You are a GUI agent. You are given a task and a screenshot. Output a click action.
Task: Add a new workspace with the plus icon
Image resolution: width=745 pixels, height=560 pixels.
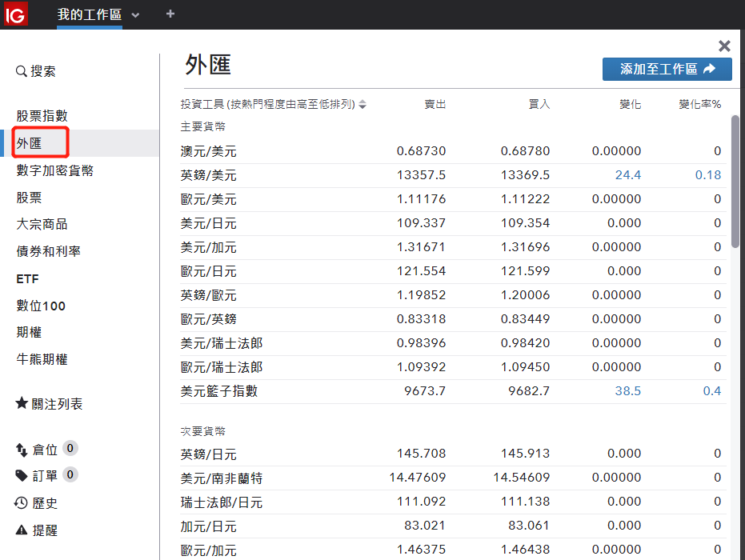tap(170, 14)
